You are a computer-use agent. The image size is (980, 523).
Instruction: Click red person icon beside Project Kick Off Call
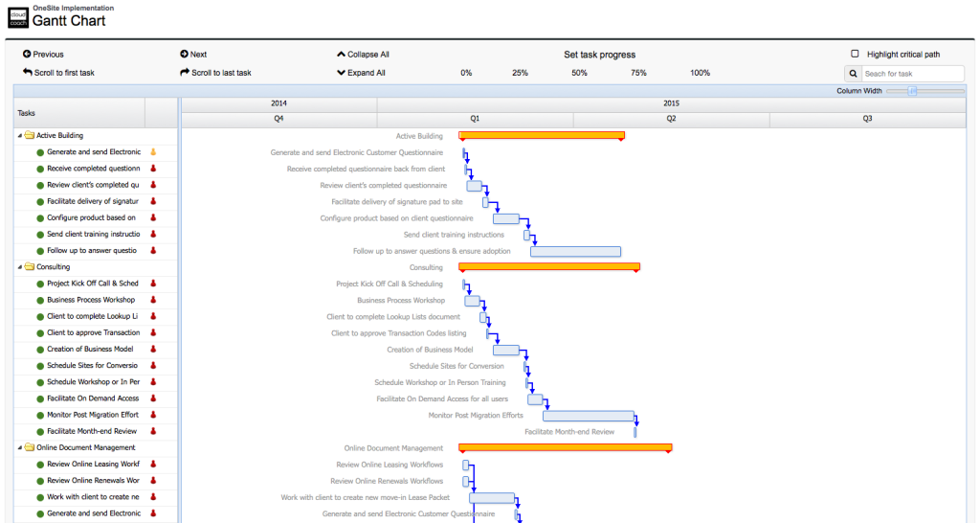click(x=153, y=284)
